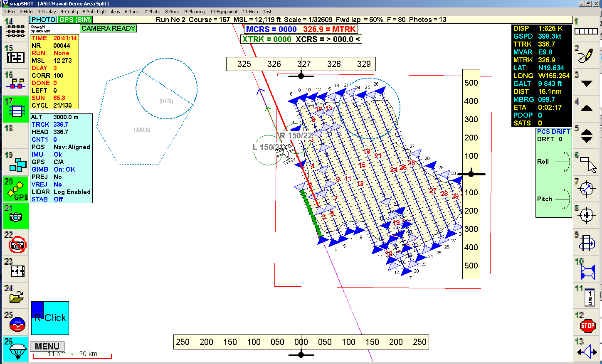Image resolution: width=602 pixels, height=364 pixels.
Task: Click the parachute button 26
Action: coord(16,349)
